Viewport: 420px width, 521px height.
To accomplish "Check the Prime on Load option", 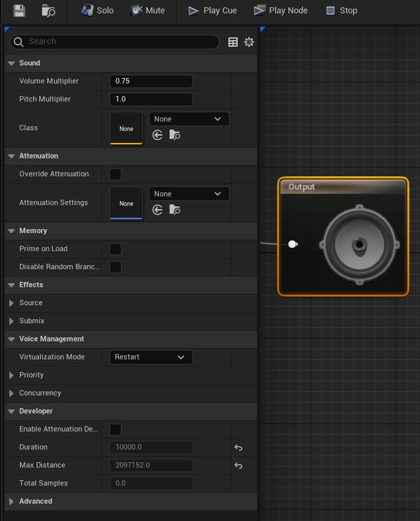I will (x=116, y=249).
